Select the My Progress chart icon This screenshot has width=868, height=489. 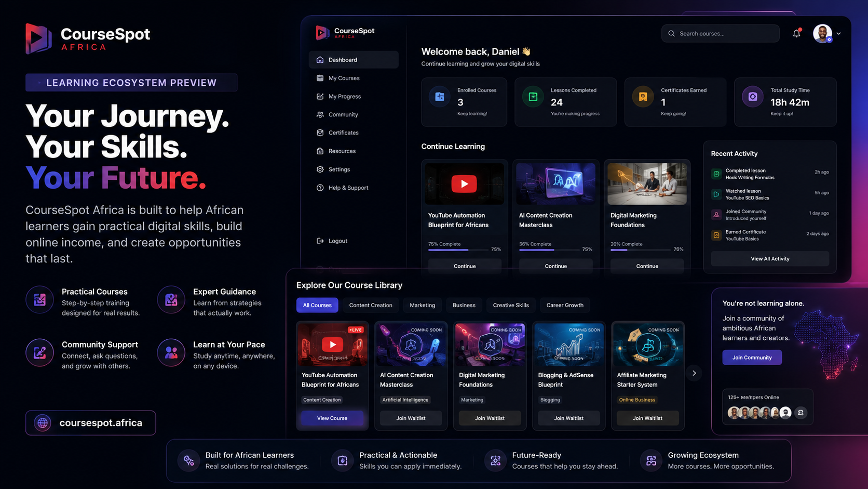pos(320,96)
